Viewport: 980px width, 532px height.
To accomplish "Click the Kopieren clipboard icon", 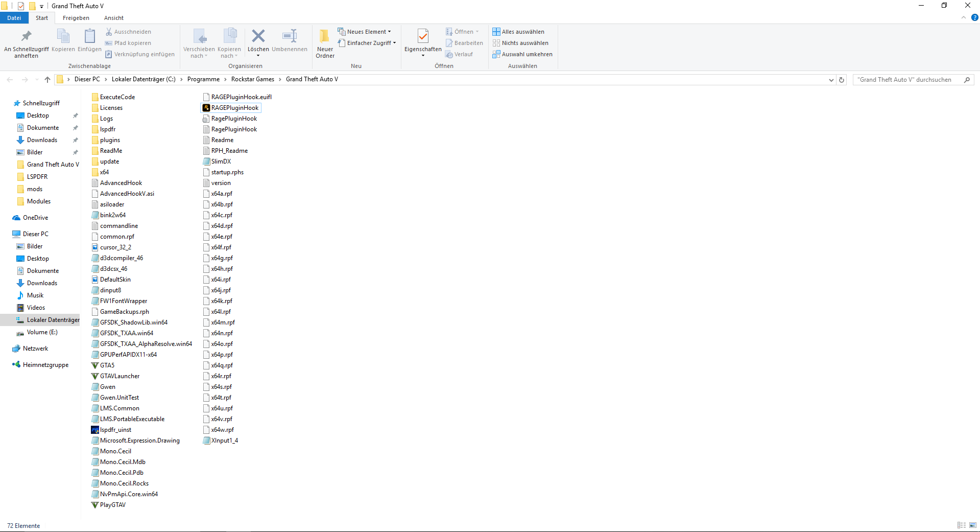I will tap(63, 40).
